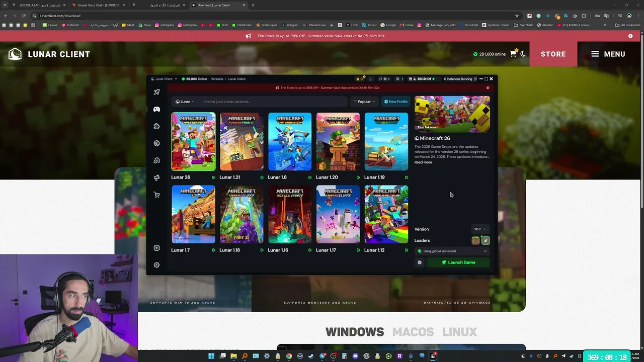Screen dimensions: 644x362
Task: Switch to the MACOS download tab
Action: point(413,332)
